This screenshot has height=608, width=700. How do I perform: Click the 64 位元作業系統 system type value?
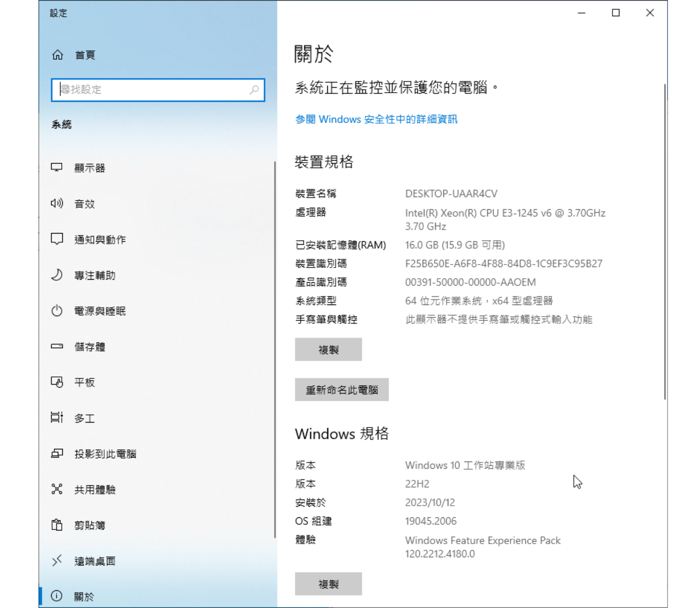(479, 301)
